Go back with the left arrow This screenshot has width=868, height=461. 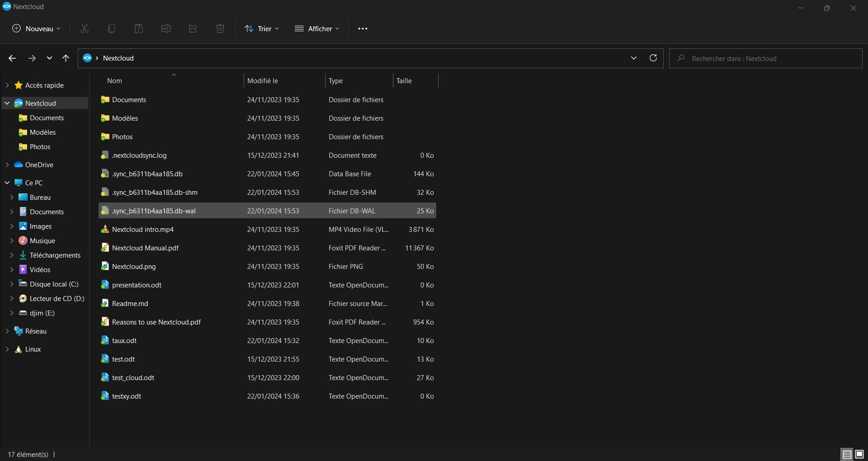coord(12,58)
